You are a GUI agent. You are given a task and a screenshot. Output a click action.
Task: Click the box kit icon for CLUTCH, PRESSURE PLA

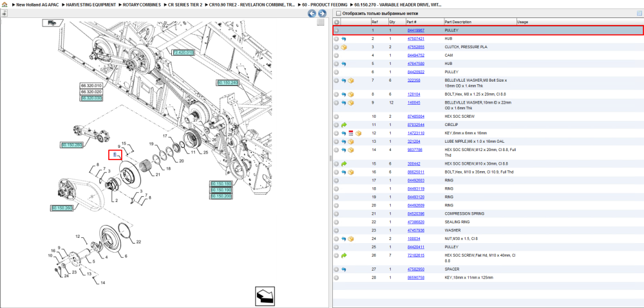click(344, 47)
